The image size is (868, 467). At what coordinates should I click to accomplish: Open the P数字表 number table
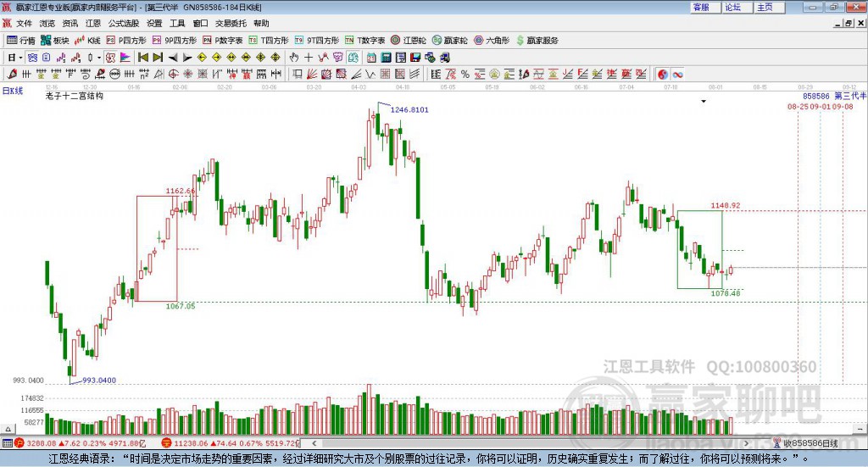pos(223,41)
